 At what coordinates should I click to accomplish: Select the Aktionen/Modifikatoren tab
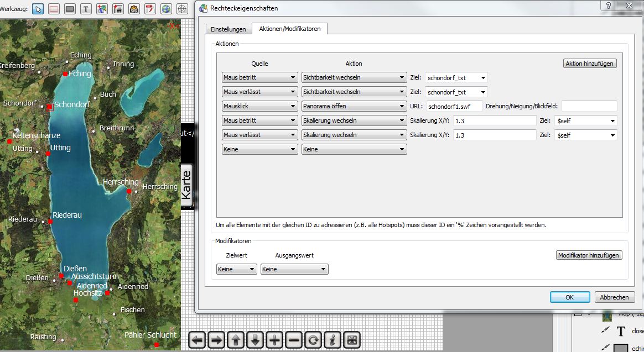[290, 29]
